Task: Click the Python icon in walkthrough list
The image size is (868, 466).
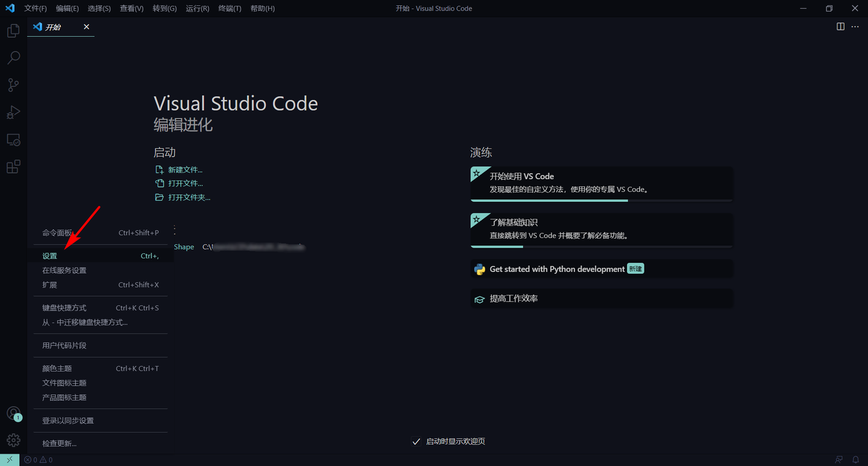Action: coord(480,269)
